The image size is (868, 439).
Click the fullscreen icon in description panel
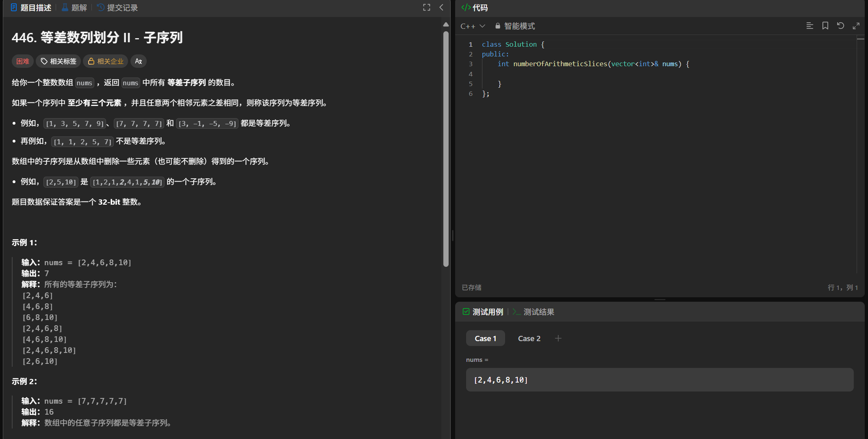tap(426, 7)
